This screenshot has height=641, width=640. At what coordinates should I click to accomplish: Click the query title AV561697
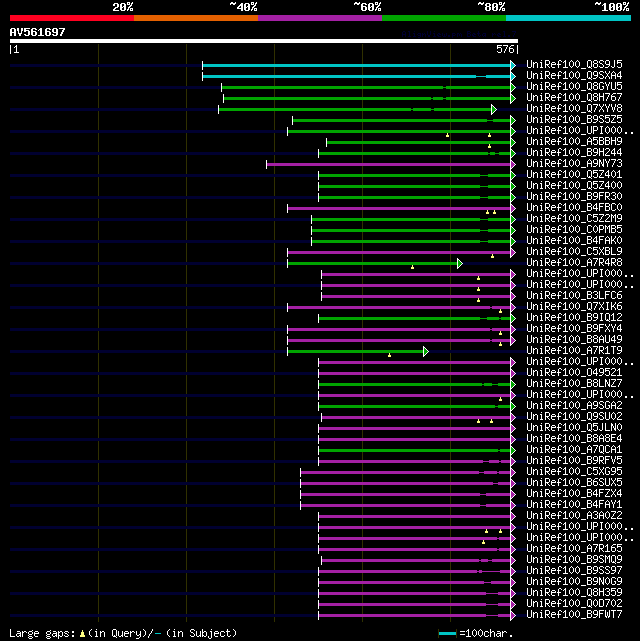[x=38, y=32]
